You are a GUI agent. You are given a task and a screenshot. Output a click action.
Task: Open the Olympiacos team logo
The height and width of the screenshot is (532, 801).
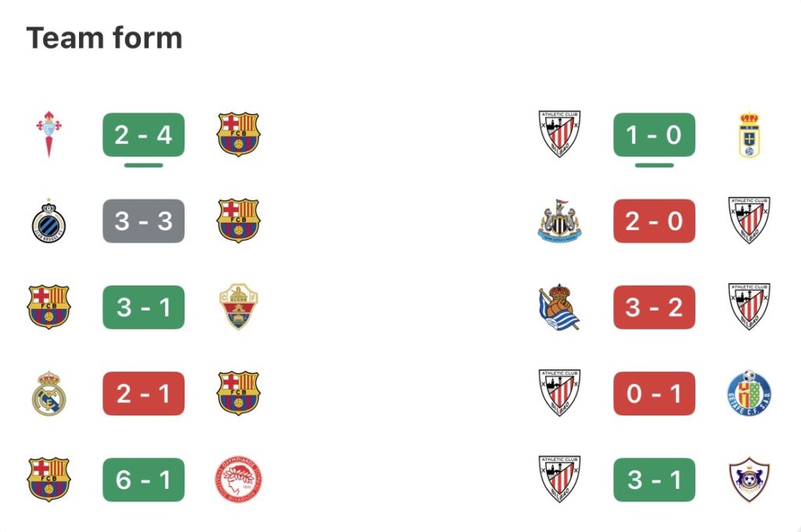(239, 479)
